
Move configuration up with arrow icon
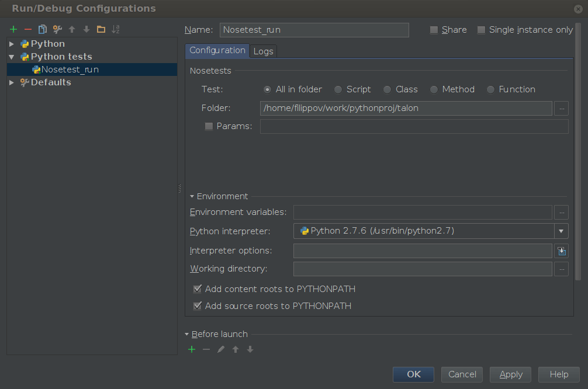(x=71, y=29)
